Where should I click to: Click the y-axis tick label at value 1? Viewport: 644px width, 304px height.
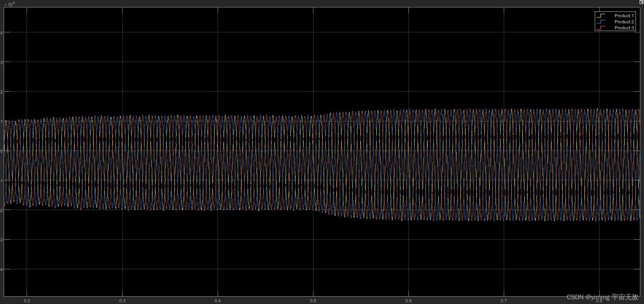(1, 122)
